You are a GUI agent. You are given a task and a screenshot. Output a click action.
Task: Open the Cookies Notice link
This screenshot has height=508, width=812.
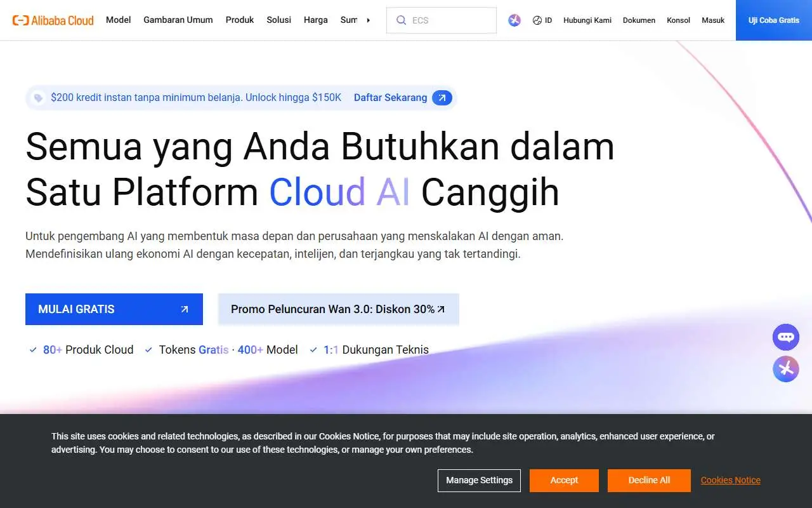[731, 481]
